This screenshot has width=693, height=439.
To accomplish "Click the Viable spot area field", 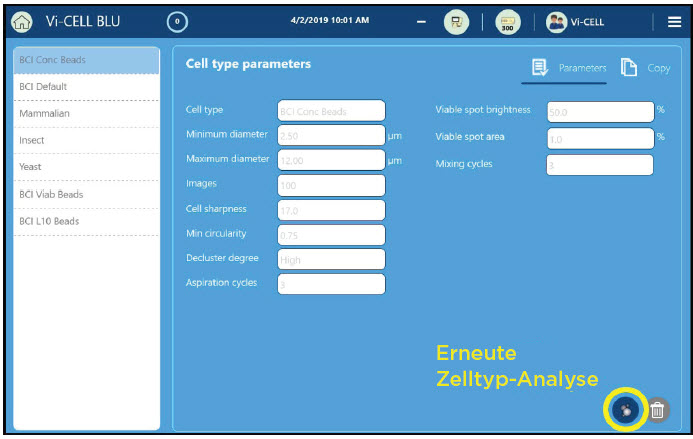I will [600, 139].
